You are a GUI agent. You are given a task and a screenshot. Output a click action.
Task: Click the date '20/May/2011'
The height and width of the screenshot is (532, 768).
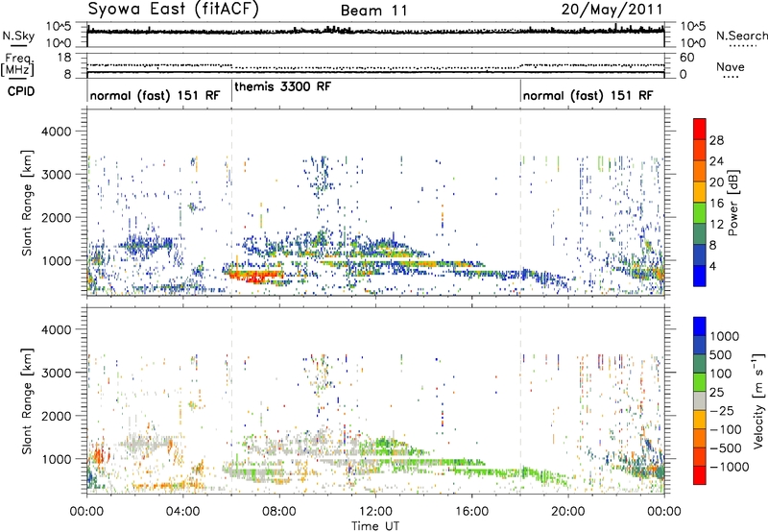coord(612,9)
